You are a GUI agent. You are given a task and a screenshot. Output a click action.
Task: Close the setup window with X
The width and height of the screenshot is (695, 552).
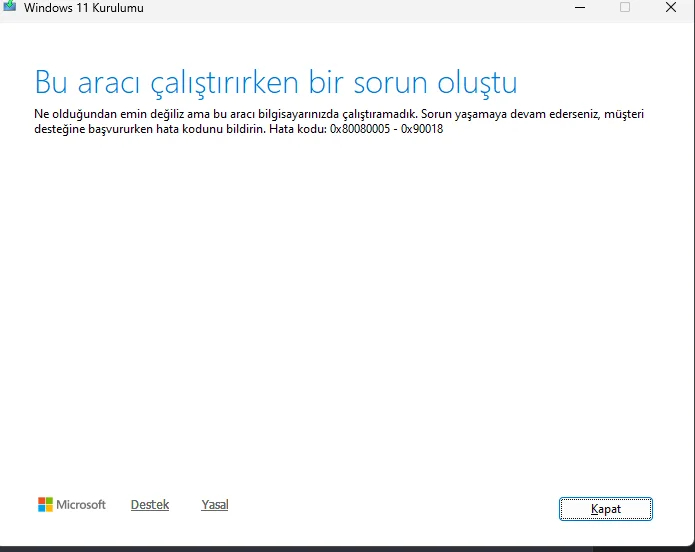[671, 7]
